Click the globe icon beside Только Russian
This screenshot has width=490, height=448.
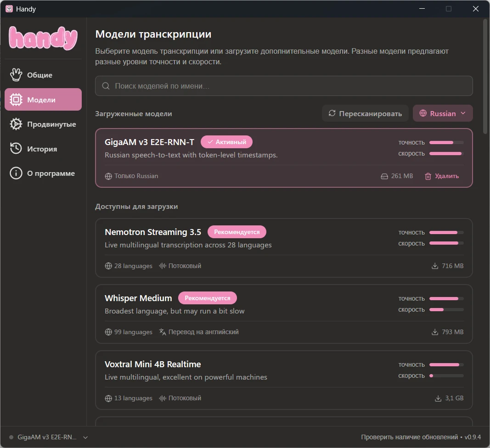(108, 176)
